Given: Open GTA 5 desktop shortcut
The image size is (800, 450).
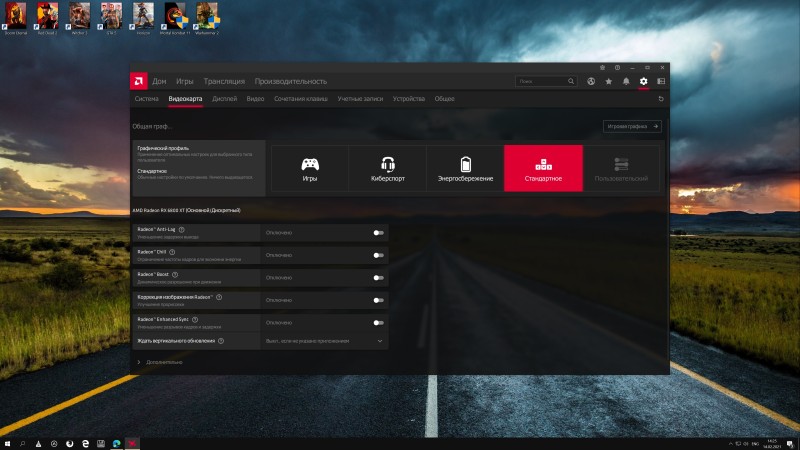Looking at the screenshot, I should click(x=111, y=19).
